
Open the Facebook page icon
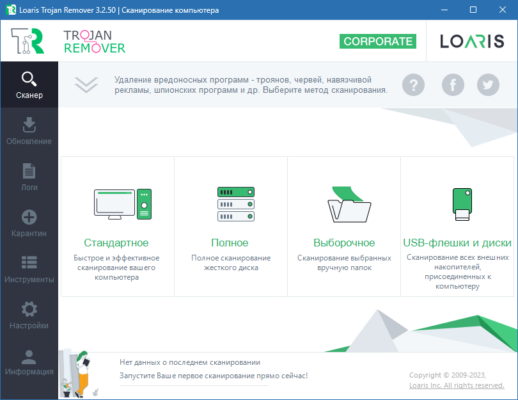(x=453, y=85)
